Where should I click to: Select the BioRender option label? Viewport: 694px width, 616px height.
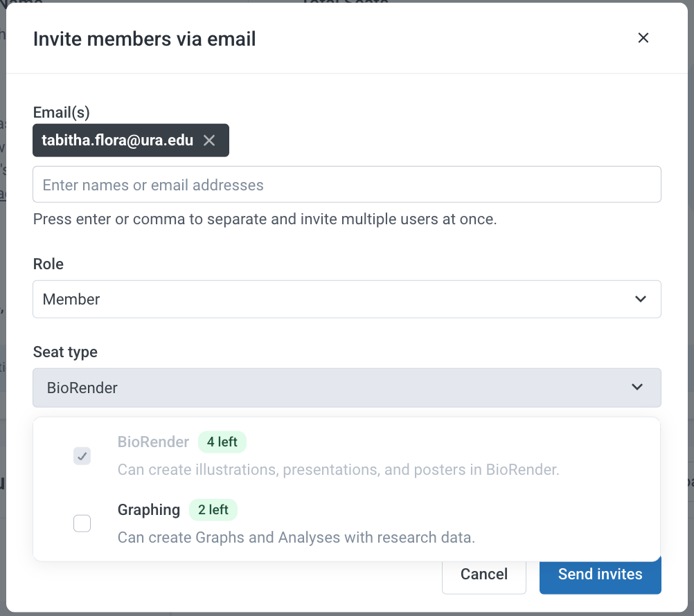point(153,442)
